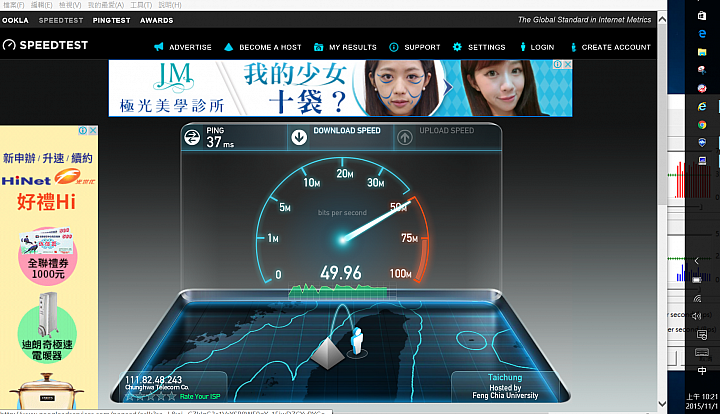Click the person location marker on map
Screen dimensions: 720x414
pos(357,342)
